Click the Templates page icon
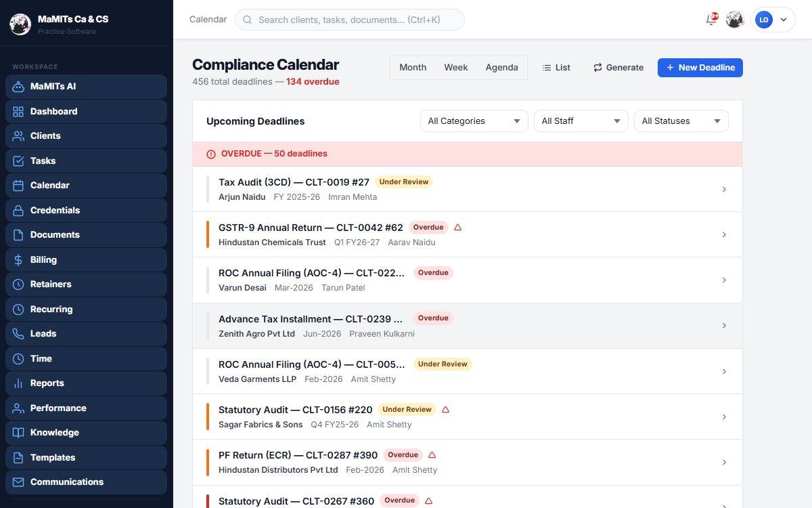Image resolution: width=812 pixels, height=508 pixels. tap(18, 457)
